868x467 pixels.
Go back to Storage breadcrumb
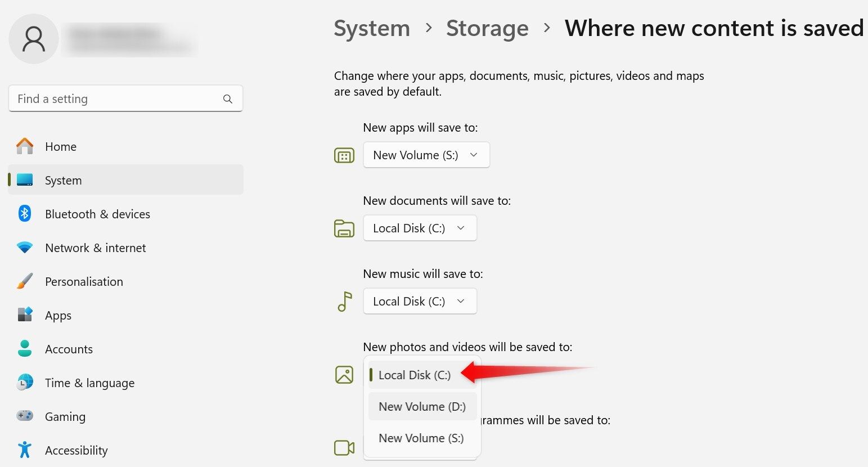tap(487, 28)
